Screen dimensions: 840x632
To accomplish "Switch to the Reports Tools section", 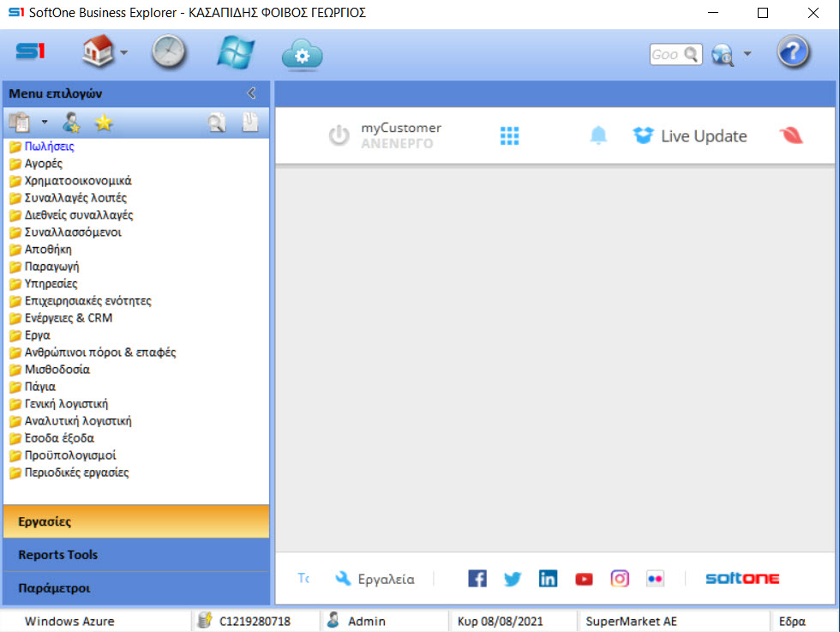I will (x=136, y=555).
